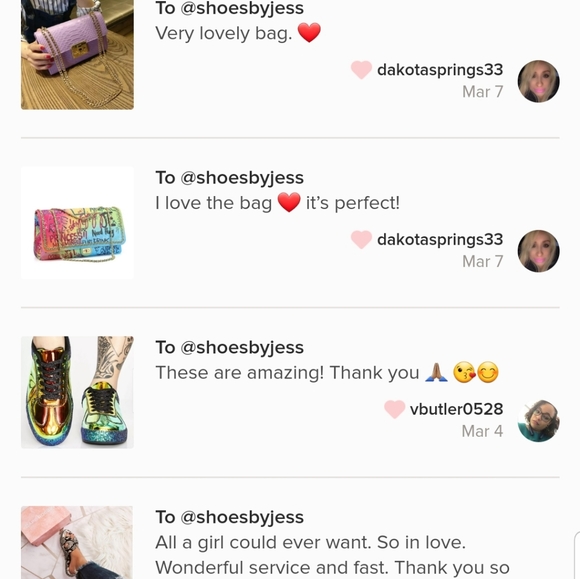Viewport: 580px width, 579px height.
Task: Click the dakotasprings33 username on the first review
Action: click(440, 70)
